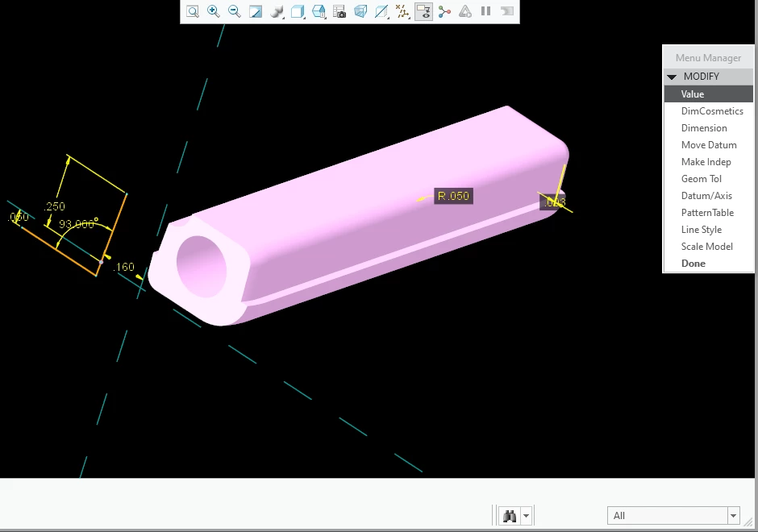
Task: Open the dropdown arrow beside binoculars
Action: coord(526,516)
